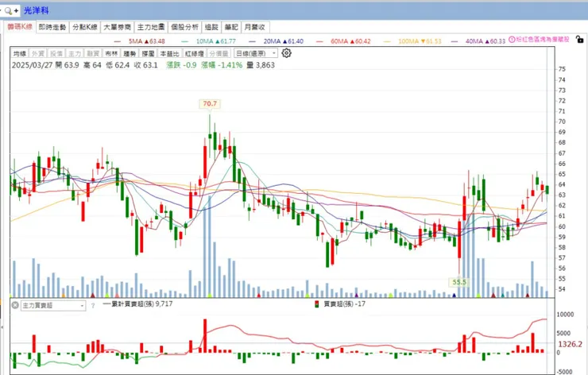The height and width of the screenshot is (375, 588).
Task: Click the 40MA 60.33 legend value
Action: click(x=485, y=41)
